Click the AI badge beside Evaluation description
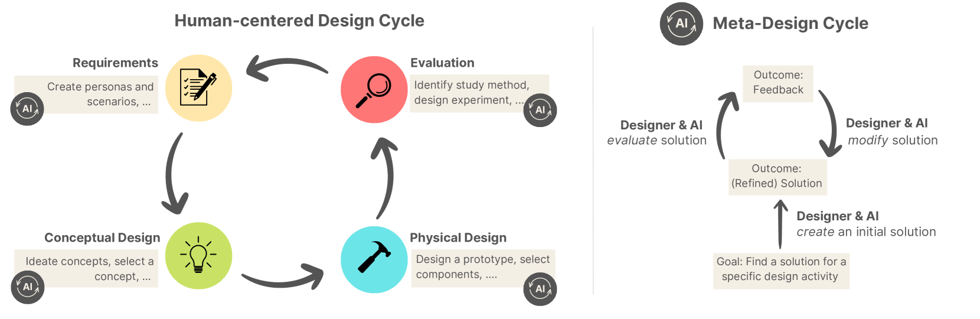Viewport: 980px width, 319px height. coord(540,110)
